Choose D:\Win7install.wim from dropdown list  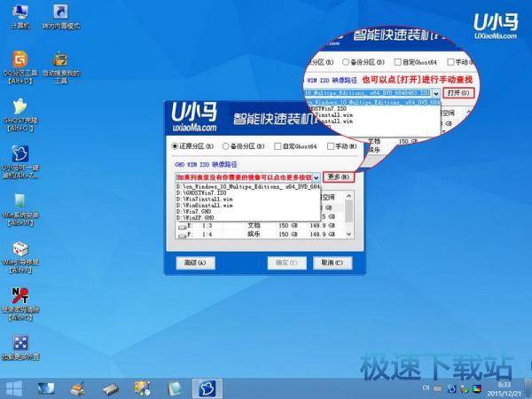[248, 199]
